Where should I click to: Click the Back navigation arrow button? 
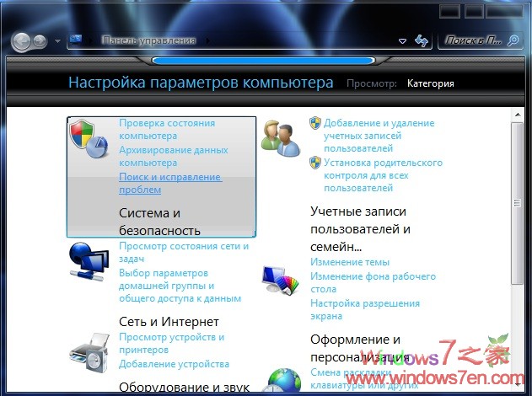[23, 41]
